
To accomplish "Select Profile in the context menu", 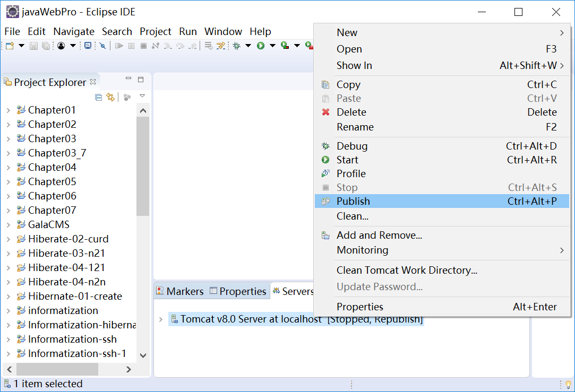I will tap(442, 173).
